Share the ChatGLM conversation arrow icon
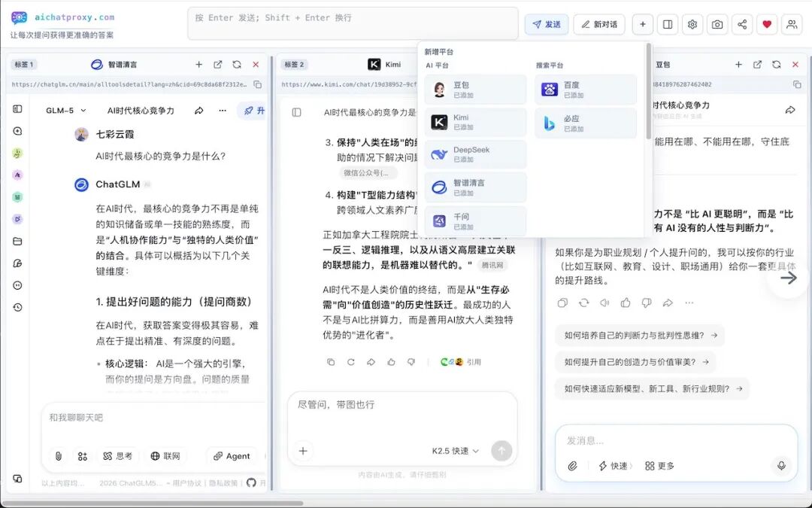812x508 pixels. (198, 111)
